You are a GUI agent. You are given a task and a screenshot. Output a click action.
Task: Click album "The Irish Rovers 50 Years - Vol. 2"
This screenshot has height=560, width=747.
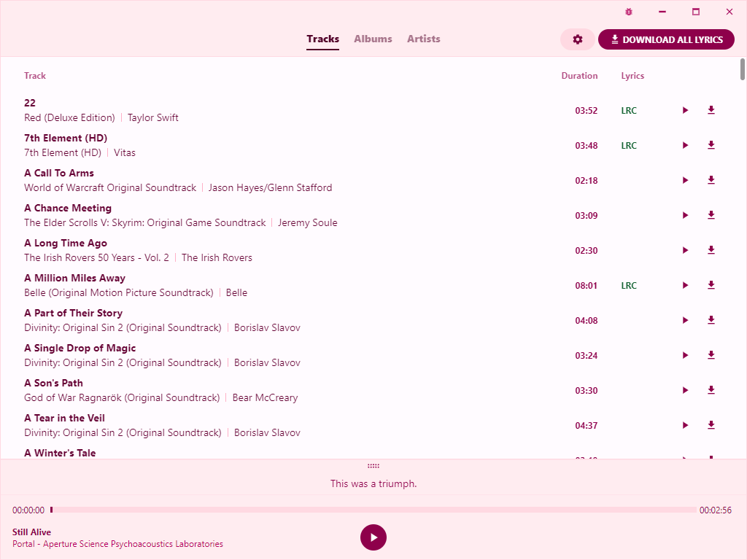(97, 257)
